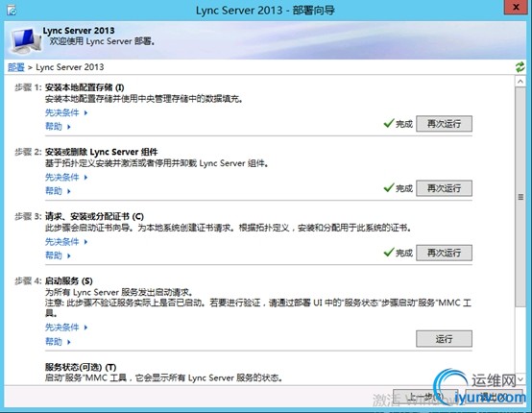Screen dimensions: 532x413
Task: Click the green checkmark for step 3
Action: [389, 253]
